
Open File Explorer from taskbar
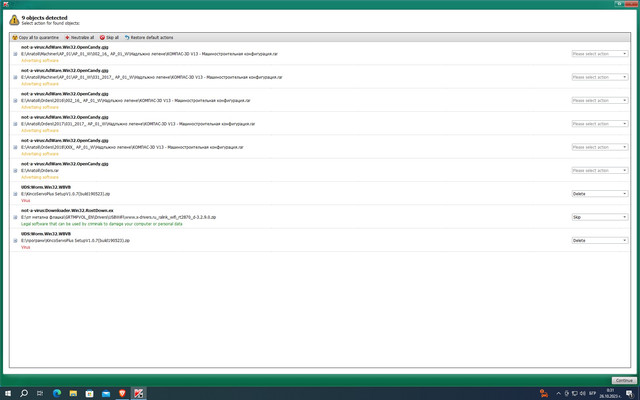coord(73,393)
